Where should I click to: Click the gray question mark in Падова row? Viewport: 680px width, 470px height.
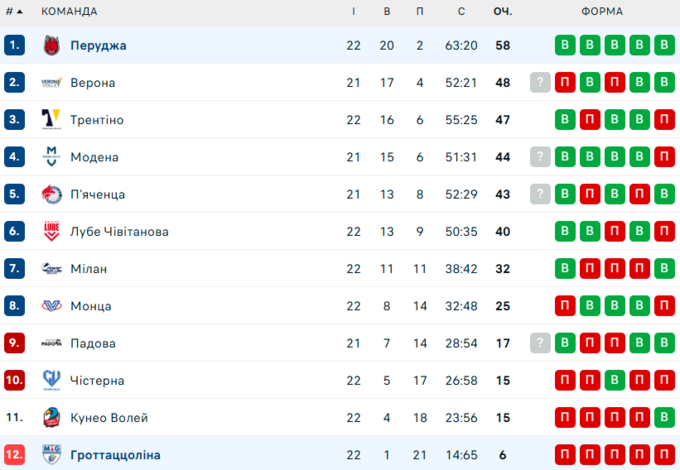[540, 343]
